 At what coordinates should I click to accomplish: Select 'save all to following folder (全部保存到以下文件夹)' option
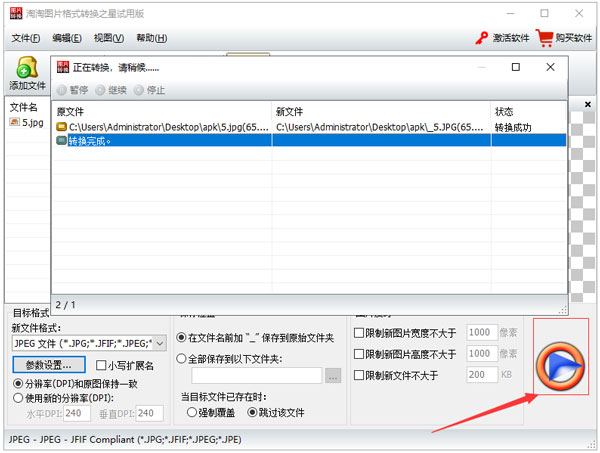click(182, 358)
